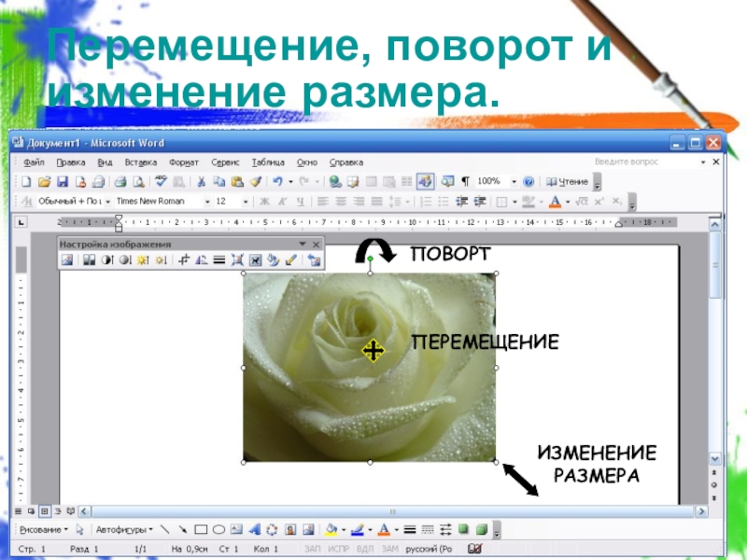Click the Crop tool in picture toolbar
This screenshot has height=560, width=747.
184,260
